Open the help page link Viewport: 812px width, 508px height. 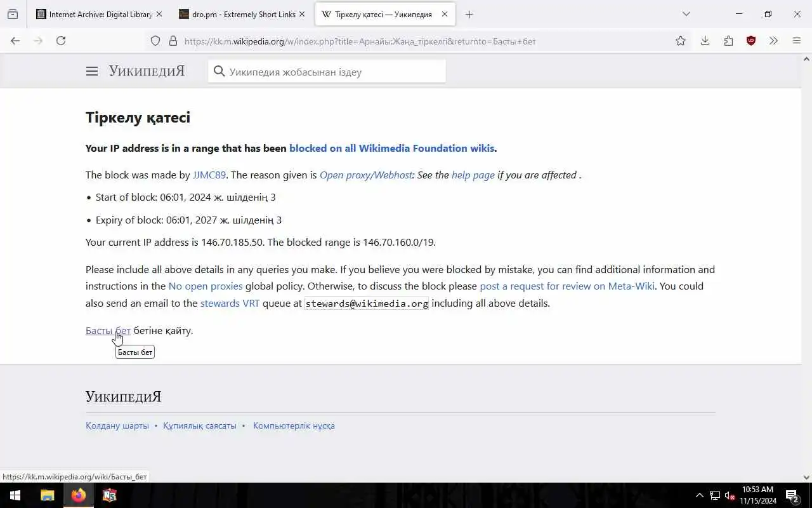(x=473, y=175)
